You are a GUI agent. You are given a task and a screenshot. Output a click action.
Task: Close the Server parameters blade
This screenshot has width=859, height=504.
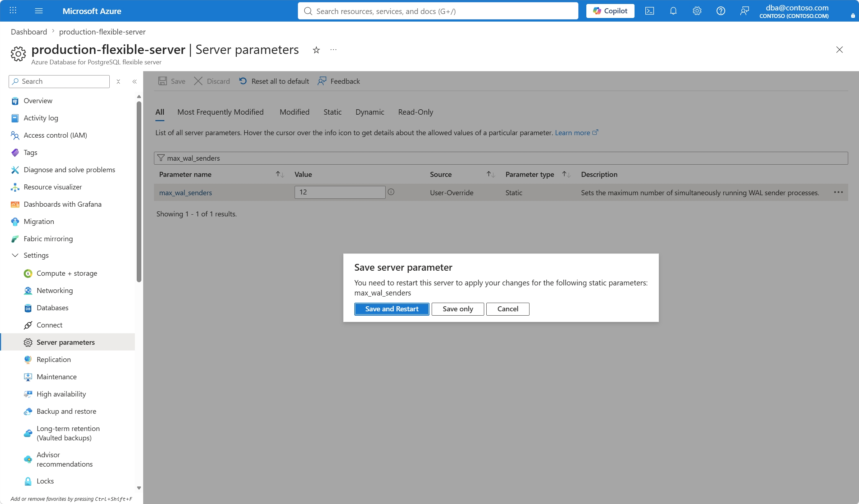tap(839, 50)
